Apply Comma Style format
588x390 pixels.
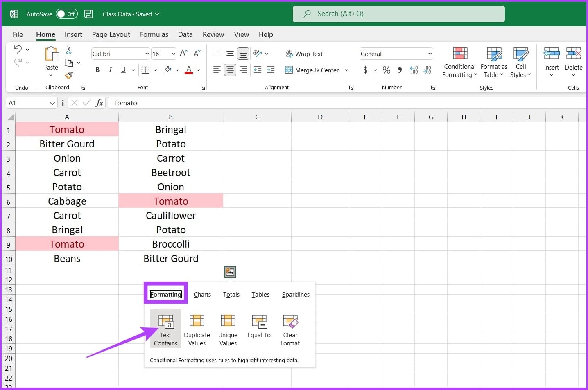pos(400,70)
